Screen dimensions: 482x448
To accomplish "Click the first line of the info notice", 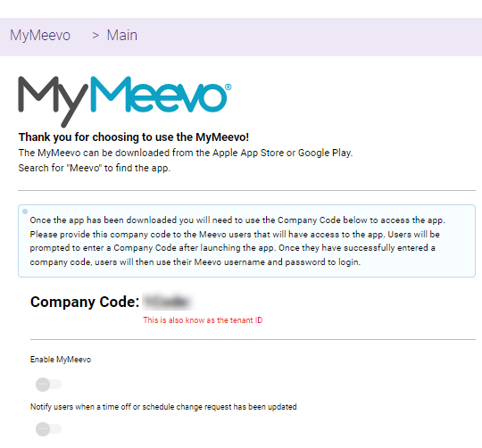I will 237,220.
